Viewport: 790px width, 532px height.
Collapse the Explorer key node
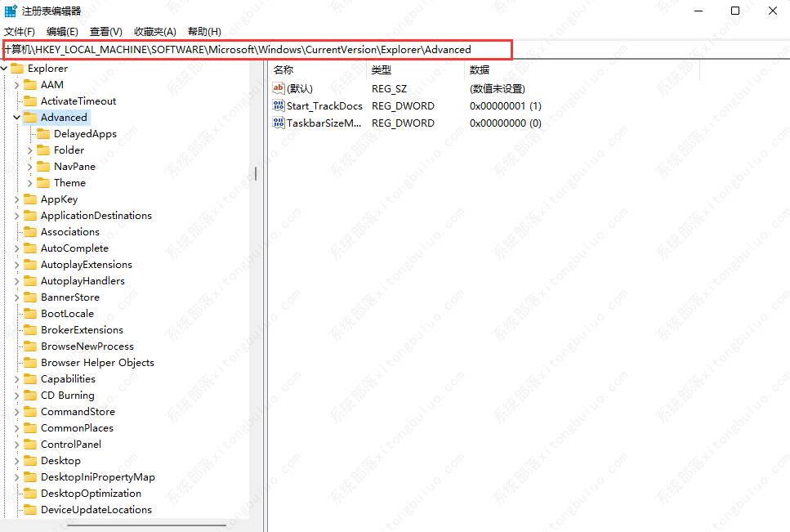(5, 69)
